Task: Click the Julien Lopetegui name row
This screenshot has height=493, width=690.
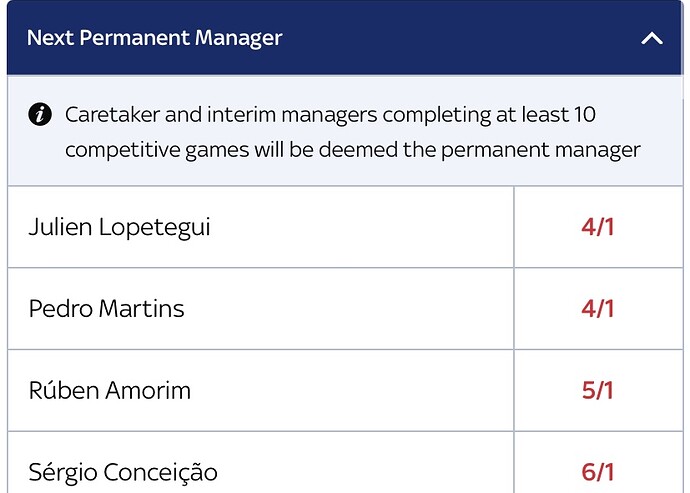Action: pos(261,227)
